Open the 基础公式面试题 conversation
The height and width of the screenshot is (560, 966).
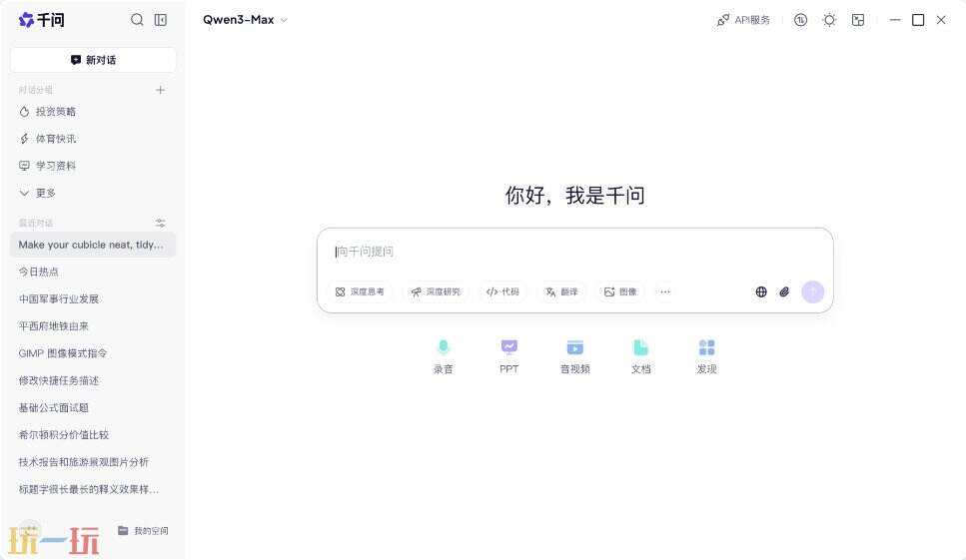point(93,407)
